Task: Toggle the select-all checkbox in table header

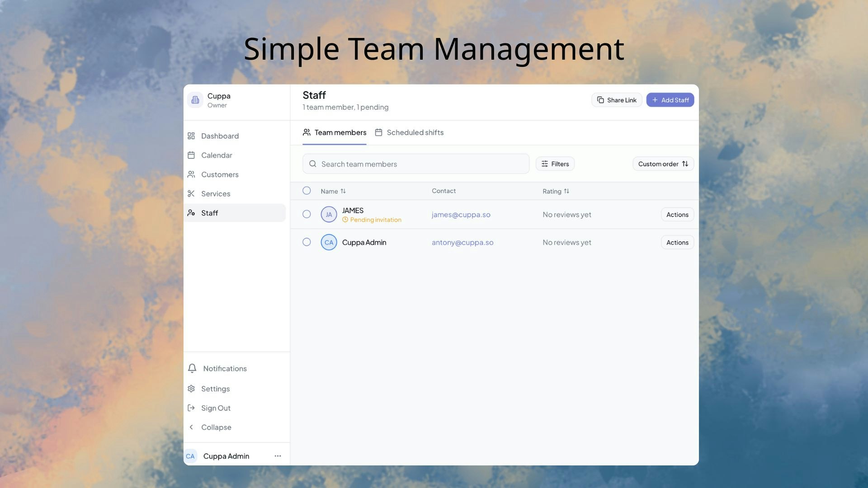Action: 307,191
